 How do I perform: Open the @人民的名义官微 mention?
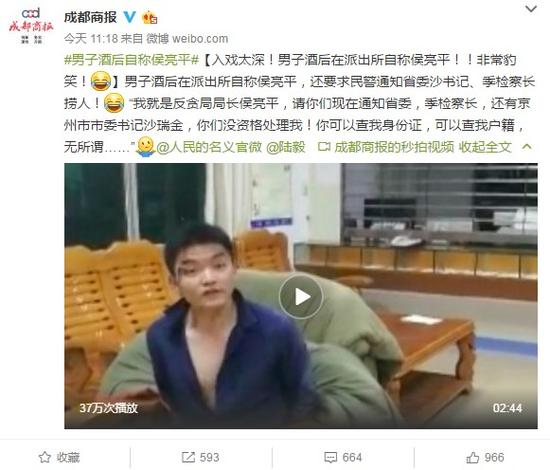pyautogui.click(x=209, y=147)
